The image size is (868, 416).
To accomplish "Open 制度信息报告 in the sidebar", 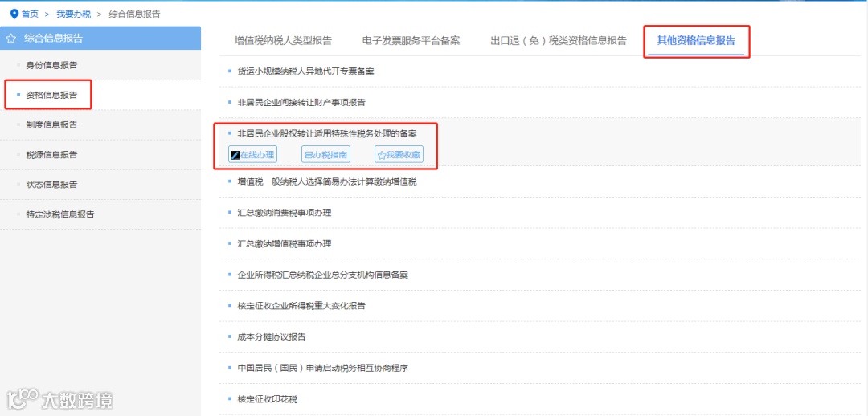I will point(51,125).
